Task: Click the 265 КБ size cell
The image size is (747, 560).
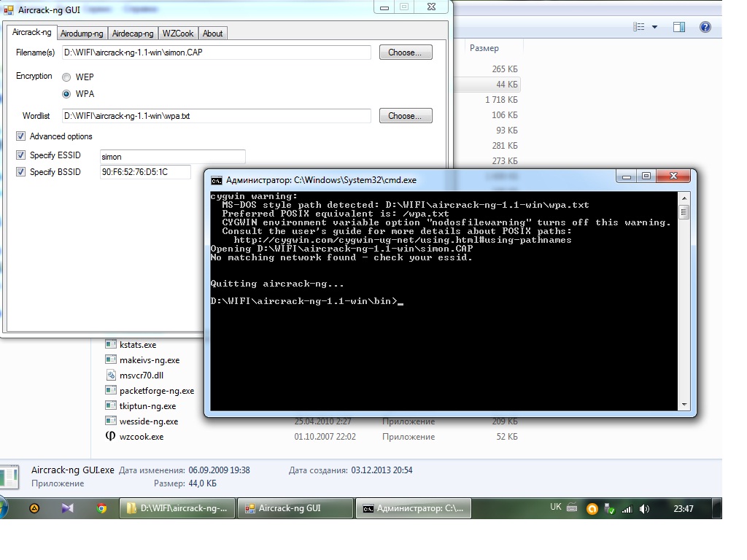Action: coord(505,69)
